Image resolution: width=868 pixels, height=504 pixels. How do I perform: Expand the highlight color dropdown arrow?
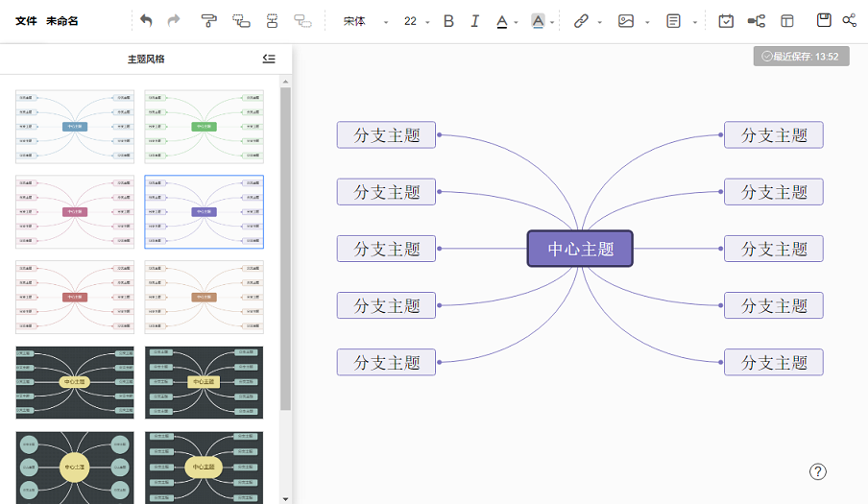(x=552, y=23)
